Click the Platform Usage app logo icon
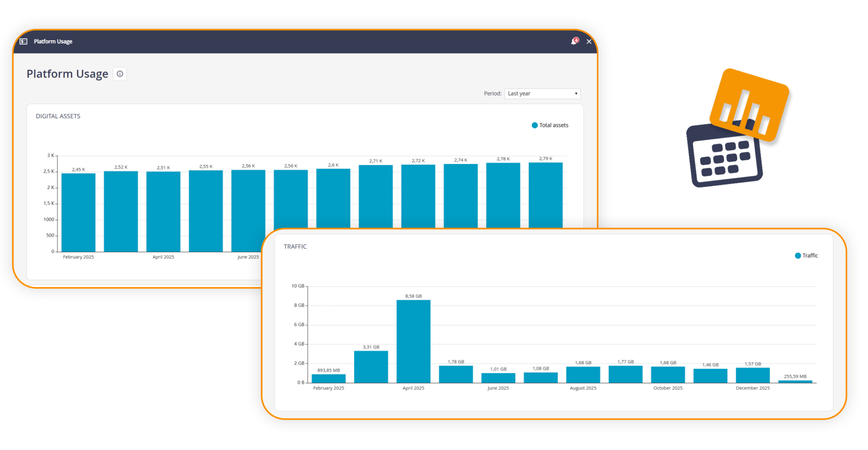This screenshot has width=868, height=450. tap(23, 41)
